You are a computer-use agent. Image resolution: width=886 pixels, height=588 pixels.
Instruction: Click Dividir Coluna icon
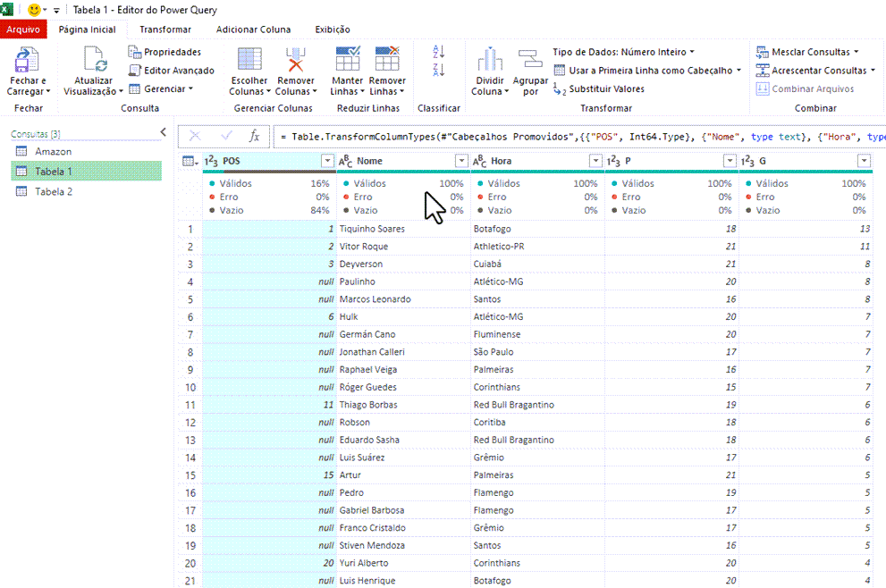pyautogui.click(x=490, y=60)
